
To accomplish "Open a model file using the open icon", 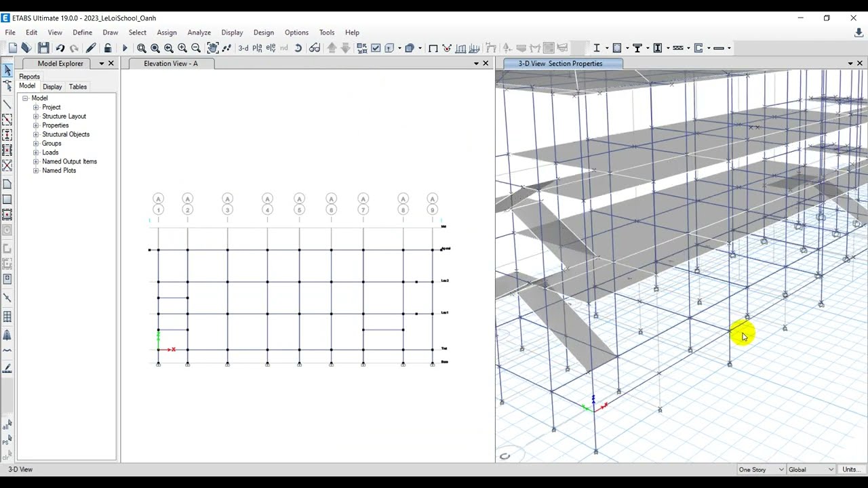I will (x=26, y=48).
